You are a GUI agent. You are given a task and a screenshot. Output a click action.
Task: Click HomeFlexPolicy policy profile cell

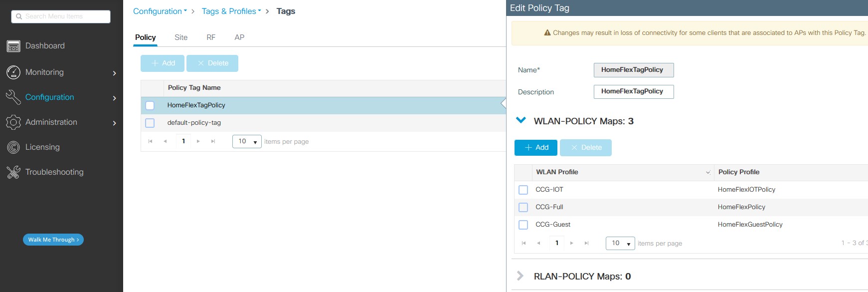741,207
